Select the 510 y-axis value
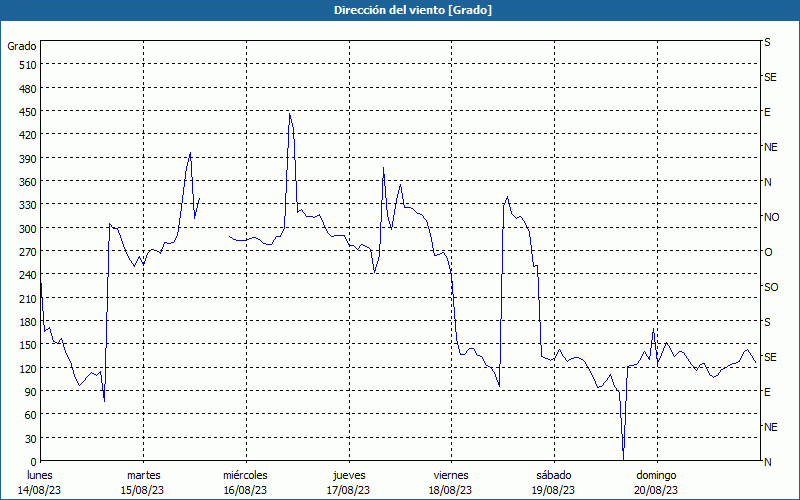The height and width of the screenshot is (500, 800). point(28,65)
